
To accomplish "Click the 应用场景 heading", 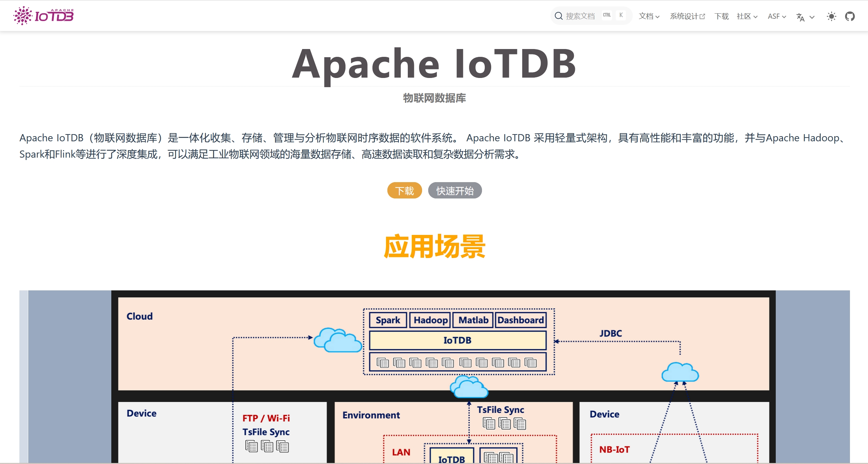I will point(434,246).
